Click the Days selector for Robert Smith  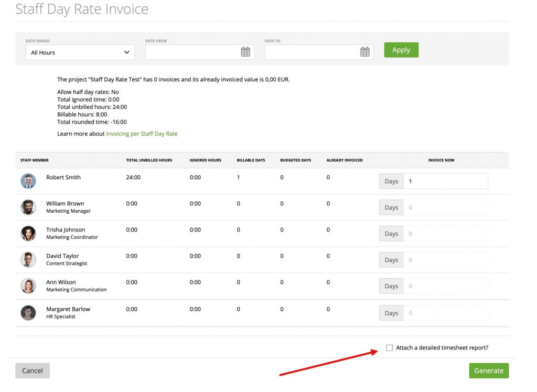[391, 181]
